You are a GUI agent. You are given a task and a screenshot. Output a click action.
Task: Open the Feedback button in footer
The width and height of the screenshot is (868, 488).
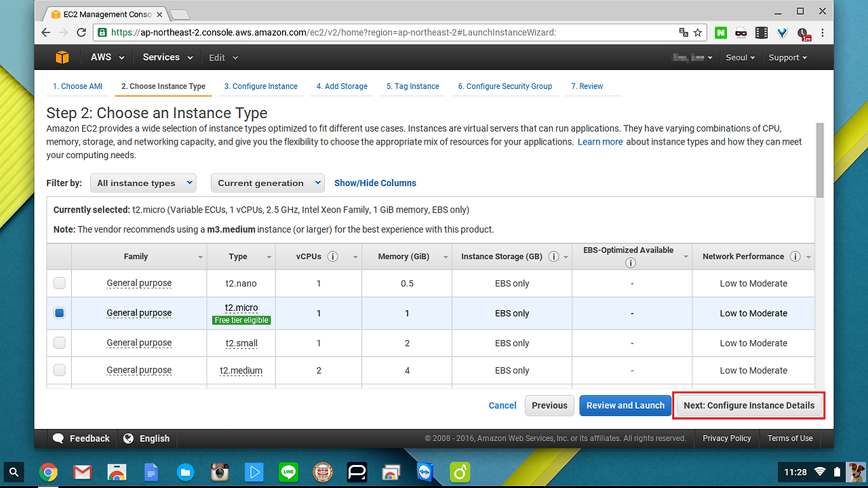click(x=81, y=438)
